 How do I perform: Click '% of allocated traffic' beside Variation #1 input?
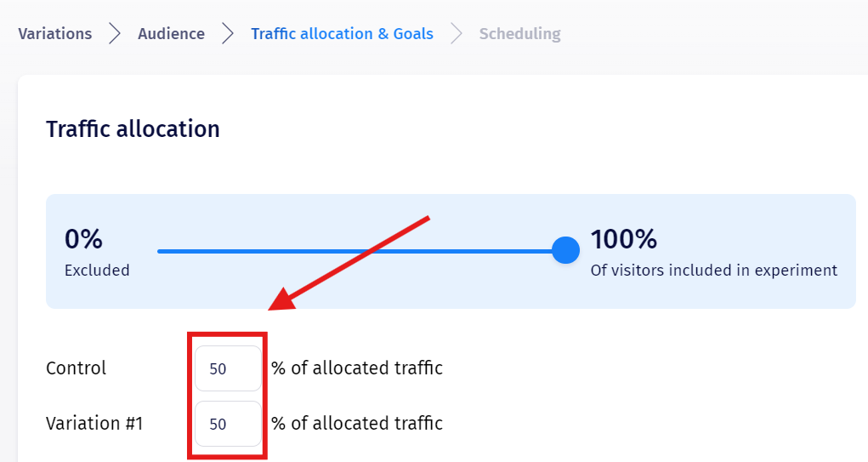click(x=357, y=424)
